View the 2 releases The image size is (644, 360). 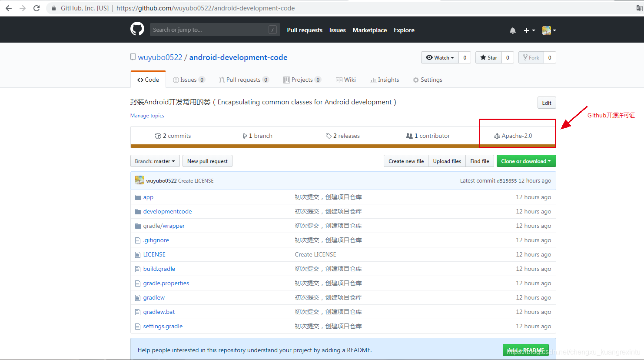pos(343,136)
